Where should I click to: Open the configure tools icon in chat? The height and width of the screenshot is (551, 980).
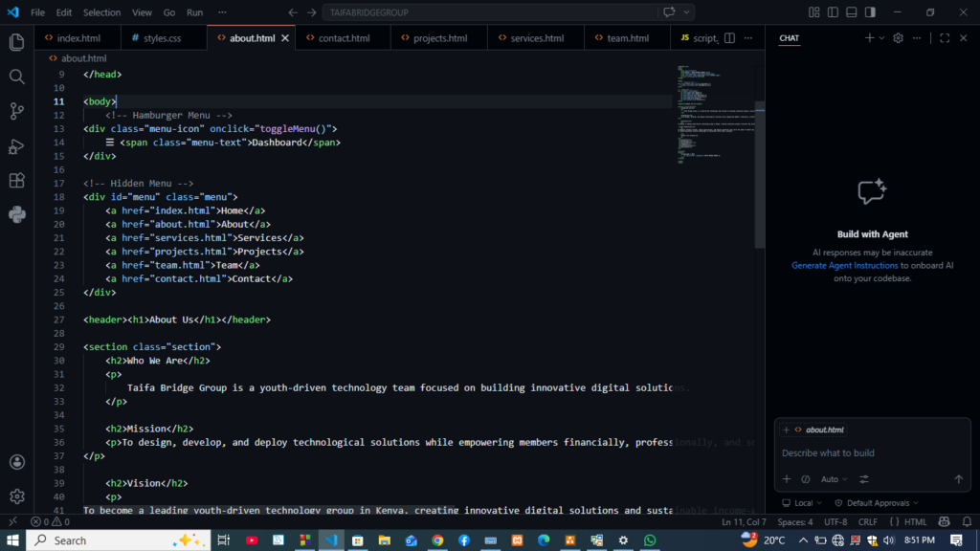point(864,479)
